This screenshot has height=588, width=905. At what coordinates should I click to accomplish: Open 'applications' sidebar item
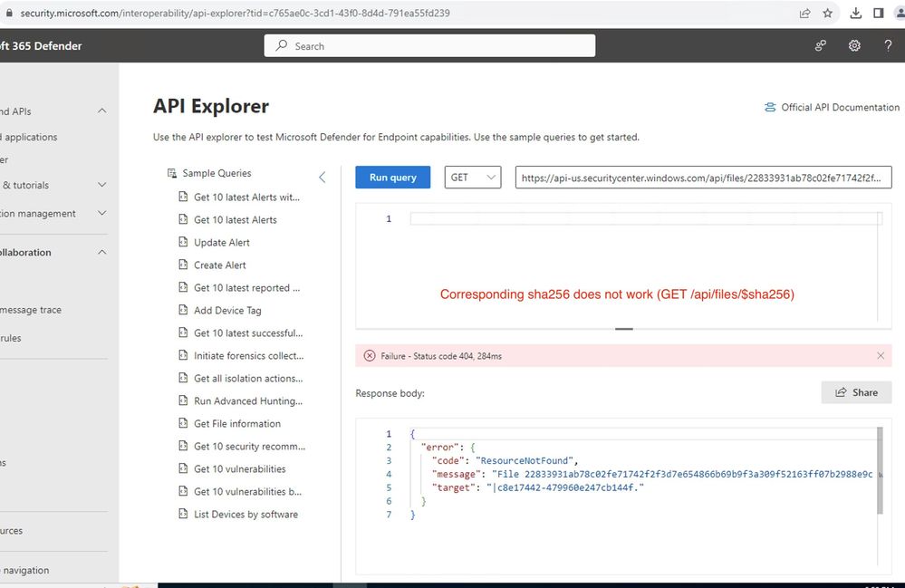(x=30, y=138)
